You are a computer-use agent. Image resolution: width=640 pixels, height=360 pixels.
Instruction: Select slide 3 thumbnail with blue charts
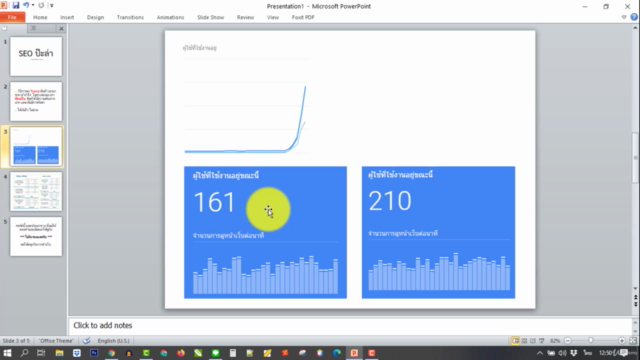pos(36,146)
